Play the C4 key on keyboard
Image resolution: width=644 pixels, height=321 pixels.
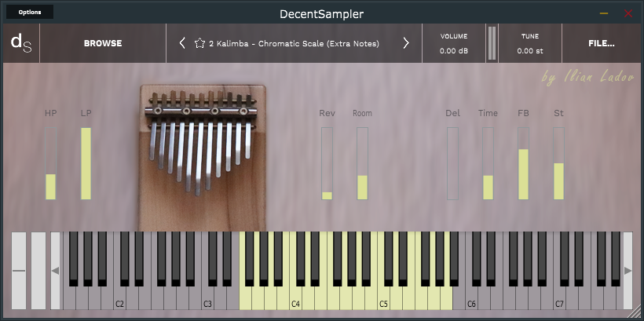295,298
